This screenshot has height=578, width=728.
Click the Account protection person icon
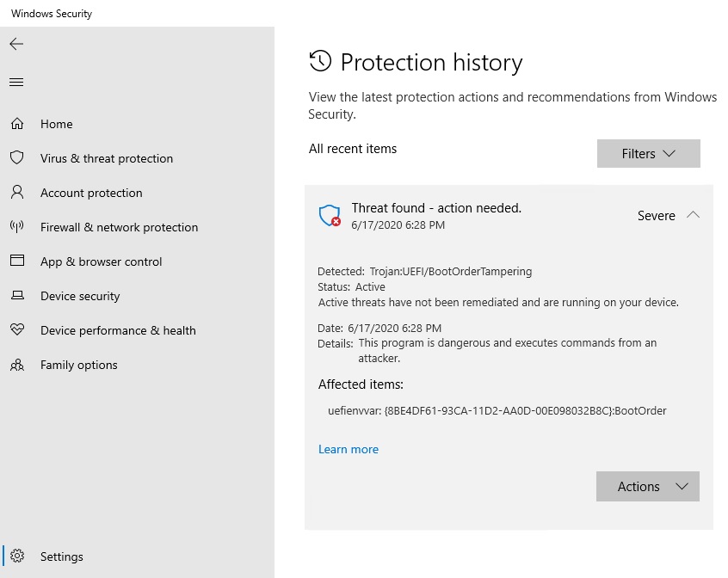click(17, 193)
